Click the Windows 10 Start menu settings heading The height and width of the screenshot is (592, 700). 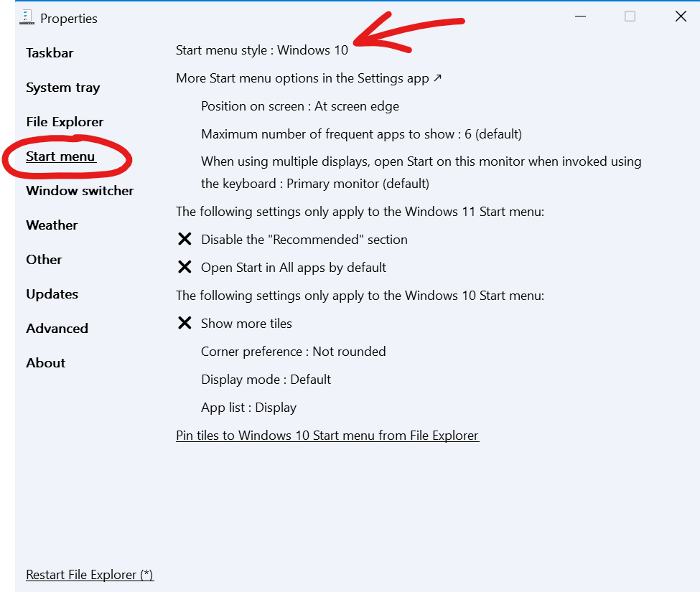pos(360,296)
